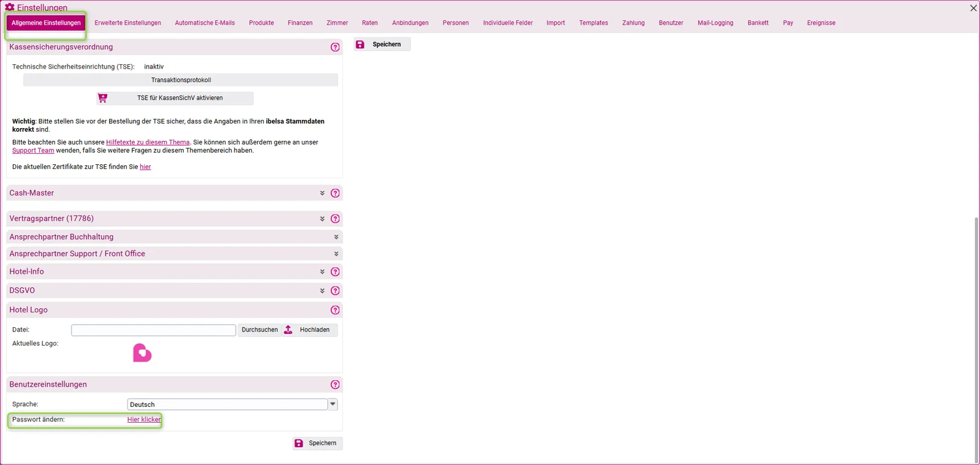Open TSE certificates 'hier' link
The width and height of the screenshot is (980, 465).
coord(145,167)
